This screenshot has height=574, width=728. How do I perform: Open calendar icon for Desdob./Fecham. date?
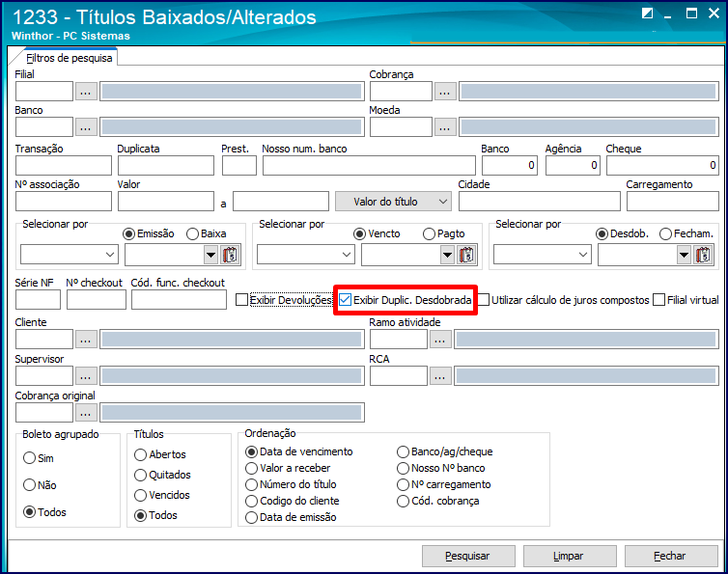[x=704, y=255]
